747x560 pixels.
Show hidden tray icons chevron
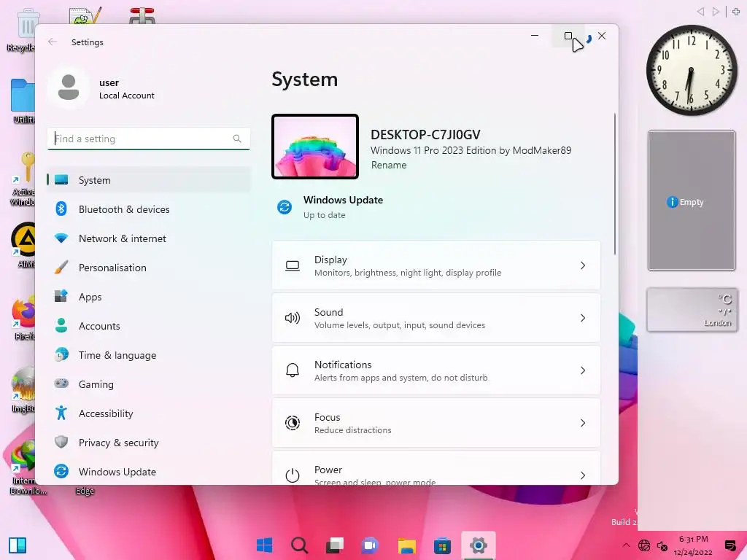[x=626, y=545]
